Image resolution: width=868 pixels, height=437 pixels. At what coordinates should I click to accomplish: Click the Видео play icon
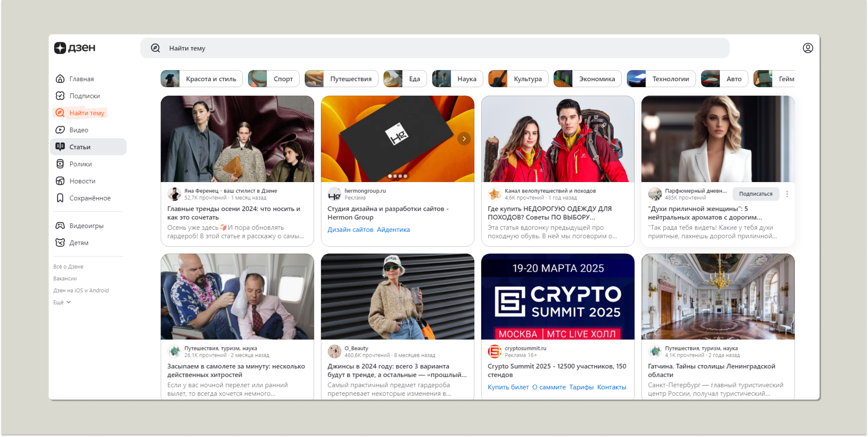pyautogui.click(x=60, y=130)
